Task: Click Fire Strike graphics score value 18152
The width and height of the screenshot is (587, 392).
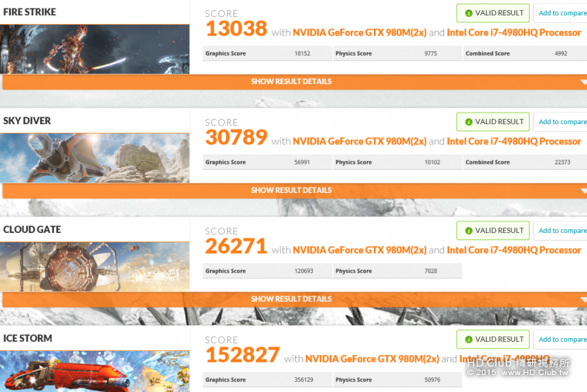Action: pos(302,53)
